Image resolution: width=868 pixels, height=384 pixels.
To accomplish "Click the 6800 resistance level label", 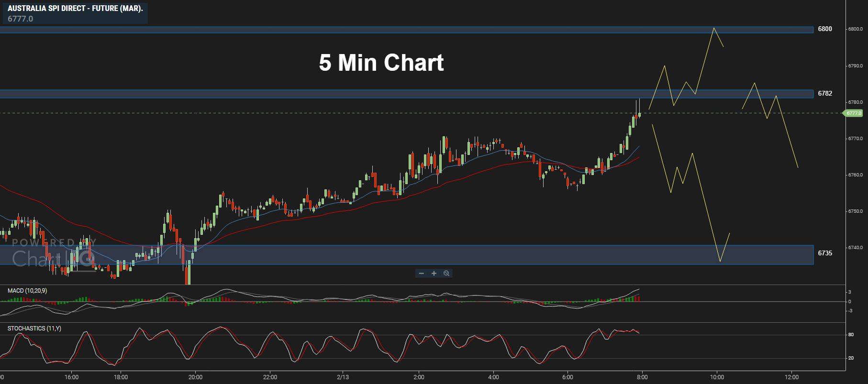I will click(825, 29).
